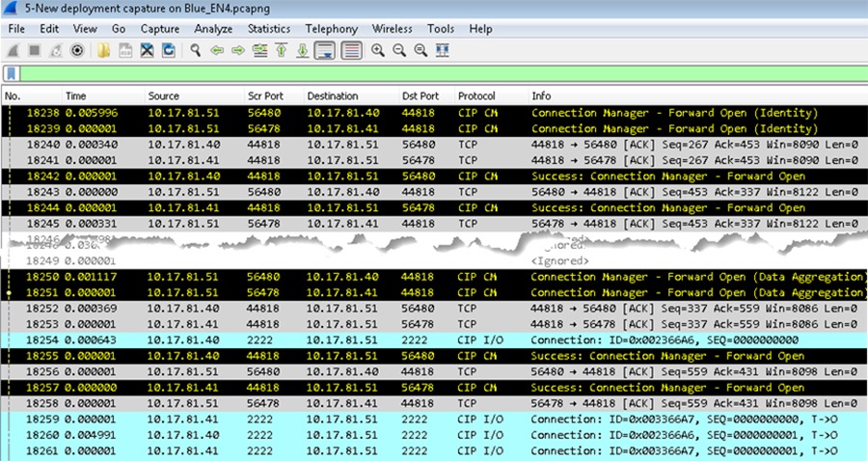Select packet number 18255 row

pyautogui.click(x=435, y=356)
